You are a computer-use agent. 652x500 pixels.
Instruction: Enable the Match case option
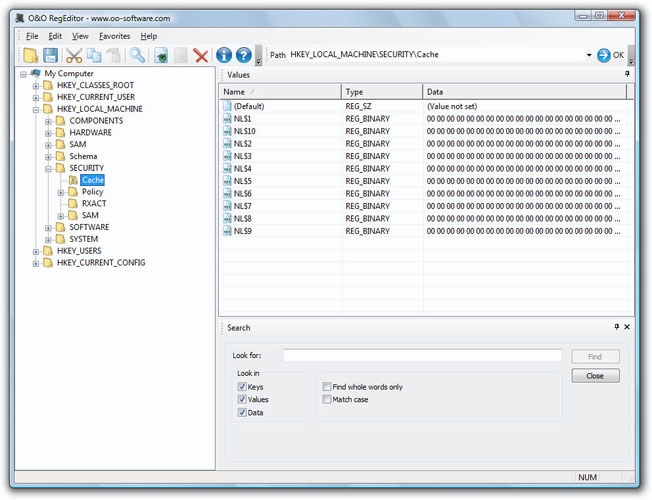pyautogui.click(x=327, y=400)
